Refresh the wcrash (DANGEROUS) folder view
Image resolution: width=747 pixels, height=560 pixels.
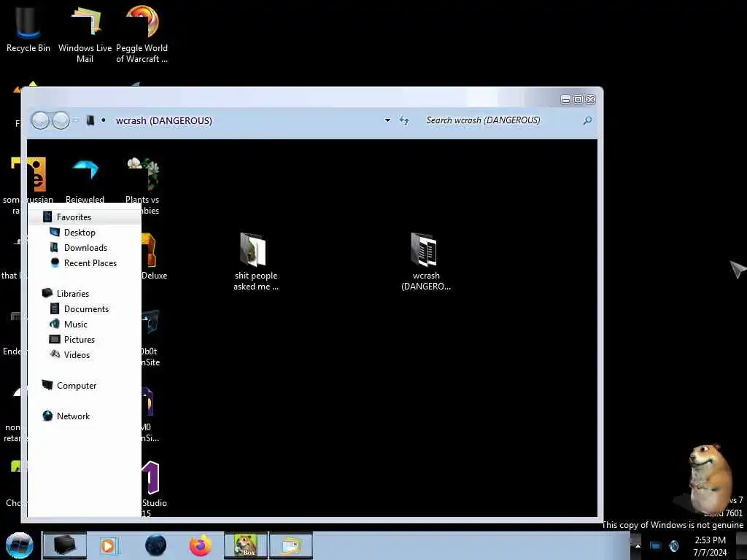tap(404, 120)
